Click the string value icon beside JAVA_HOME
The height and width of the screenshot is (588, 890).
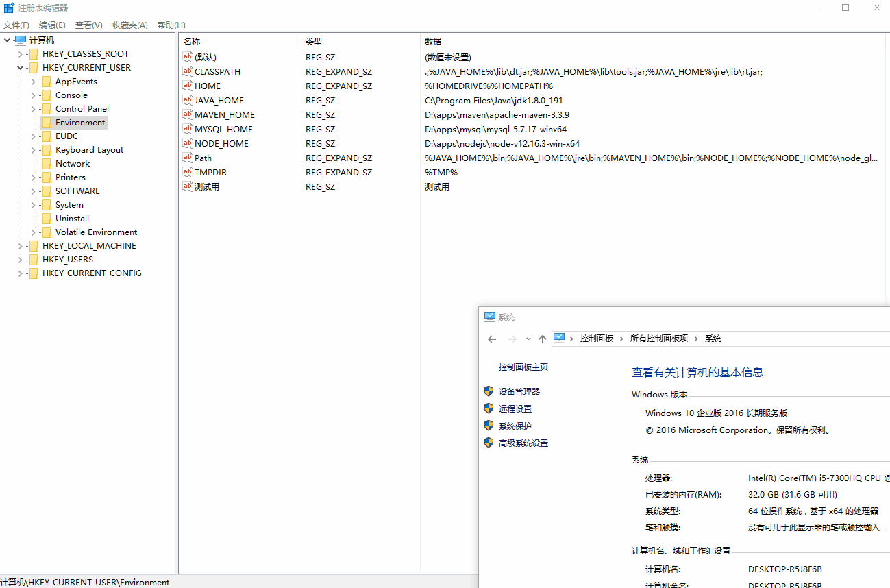188,100
